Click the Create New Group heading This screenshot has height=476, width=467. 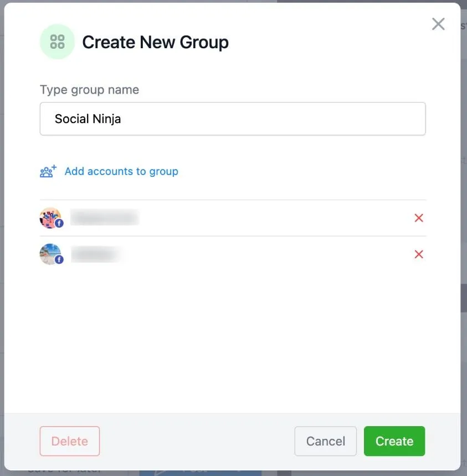[x=155, y=42]
